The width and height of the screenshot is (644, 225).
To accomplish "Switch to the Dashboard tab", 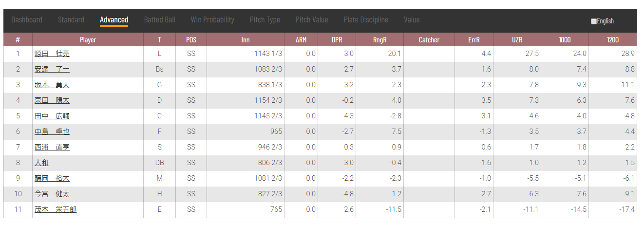I will [x=27, y=20].
